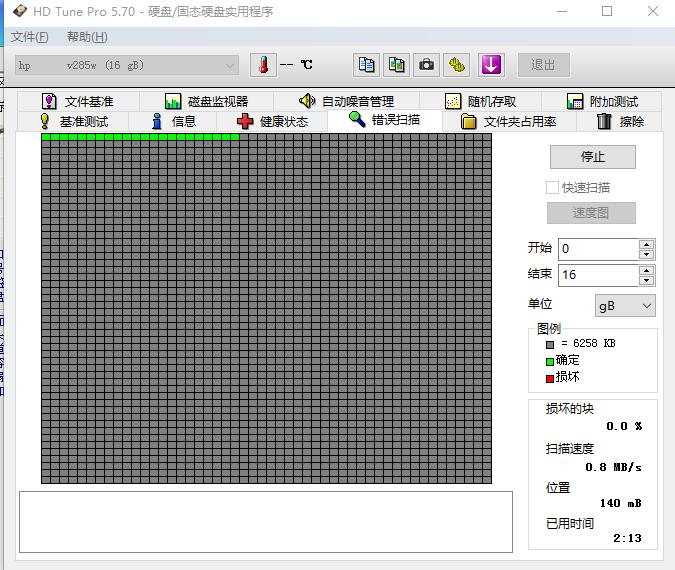This screenshot has width=675, height=570.
Task: Switch to 基准测试 tab
Action: 73,121
